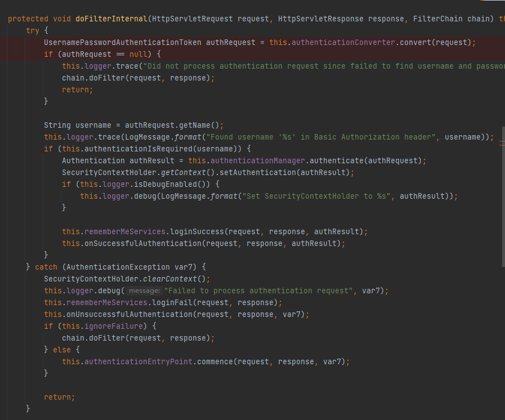Image resolution: width=505 pixels, height=420 pixels.
Task: Select the HttpServletRequest parameter type
Action: point(193,19)
